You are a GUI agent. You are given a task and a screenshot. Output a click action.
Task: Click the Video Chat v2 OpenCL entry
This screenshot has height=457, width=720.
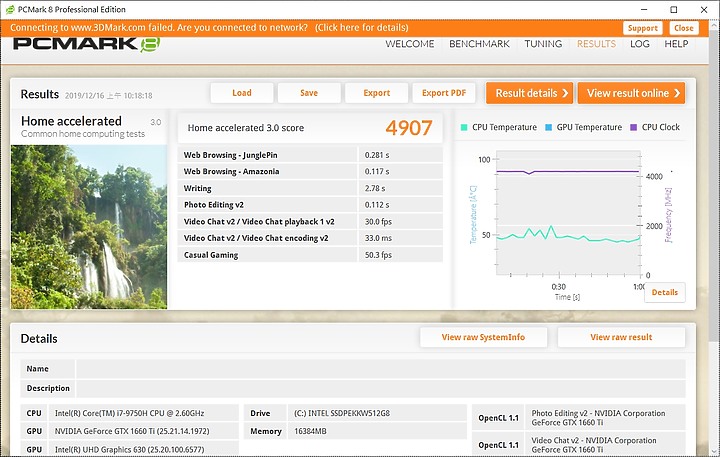[x=594, y=445]
